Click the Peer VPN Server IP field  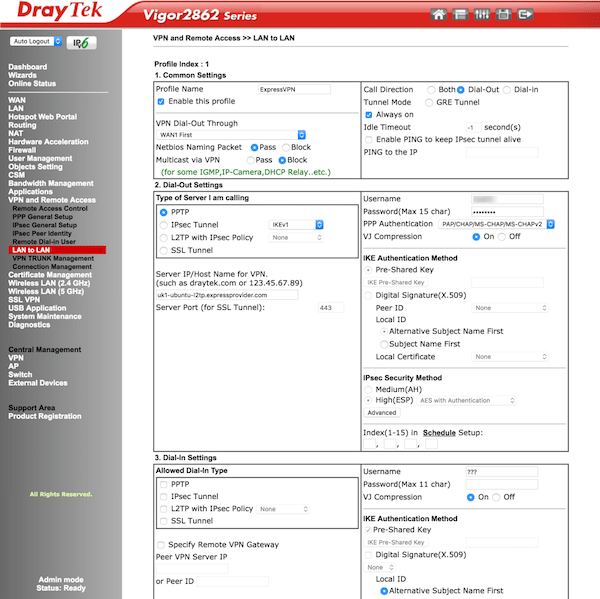pos(192,568)
